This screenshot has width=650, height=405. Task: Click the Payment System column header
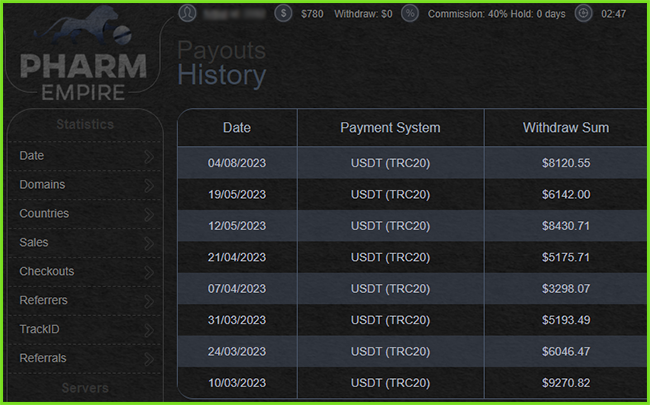tap(390, 128)
